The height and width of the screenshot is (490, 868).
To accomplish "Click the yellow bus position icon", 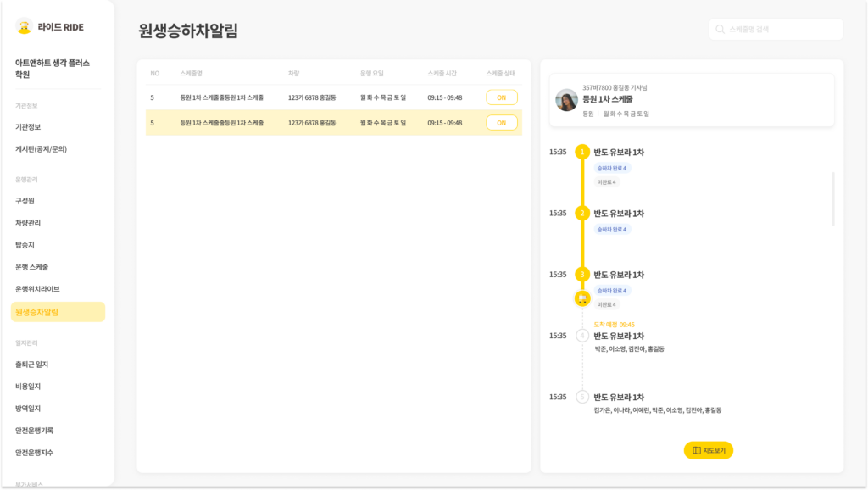I will pyautogui.click(x=582, y=298).
